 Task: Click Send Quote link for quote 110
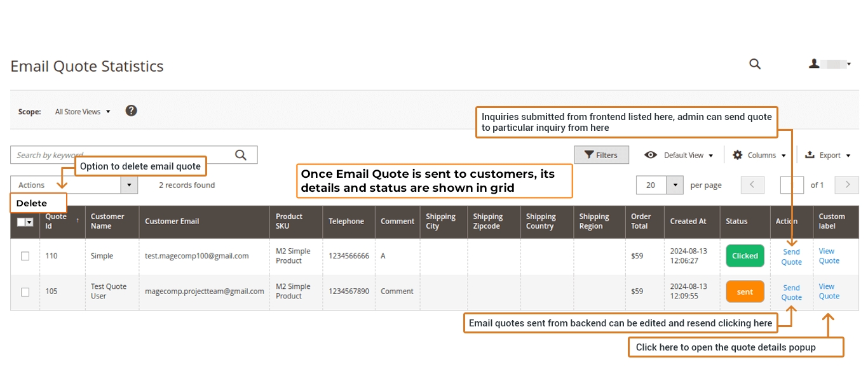791,257
